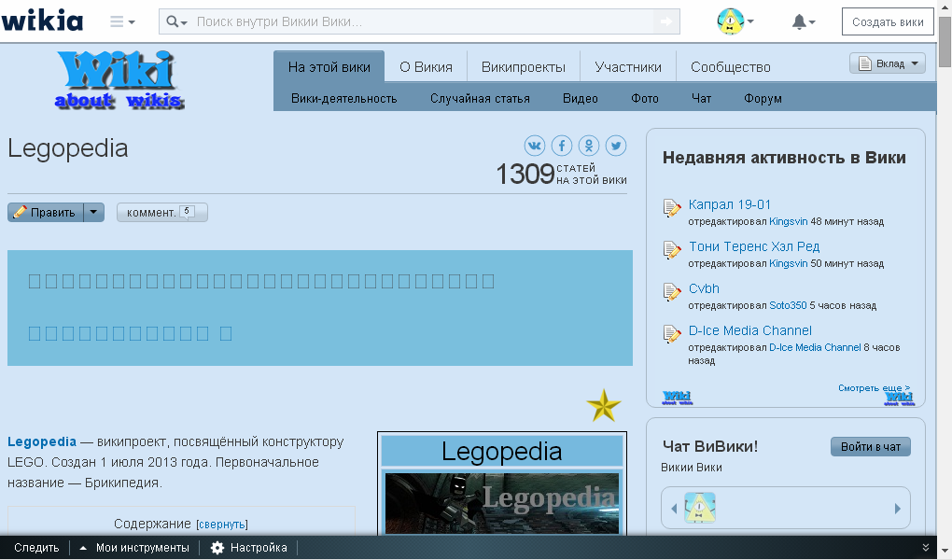Click the gold star featured icon
This screenshot has height=560, width=952.
tap(604, 406)
